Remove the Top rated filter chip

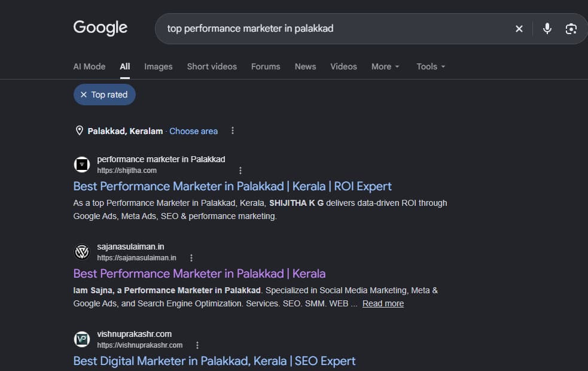pos(105,95)
